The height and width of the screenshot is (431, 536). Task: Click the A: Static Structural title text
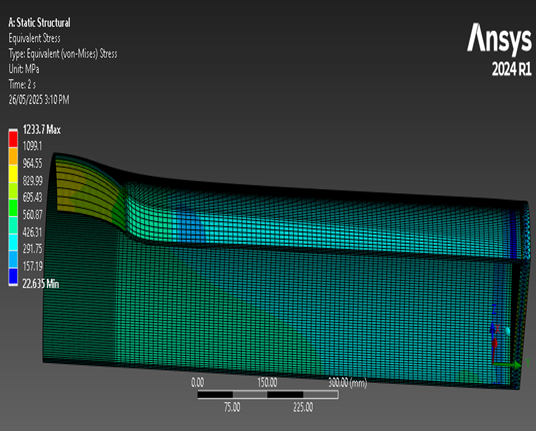coord(39,23)
